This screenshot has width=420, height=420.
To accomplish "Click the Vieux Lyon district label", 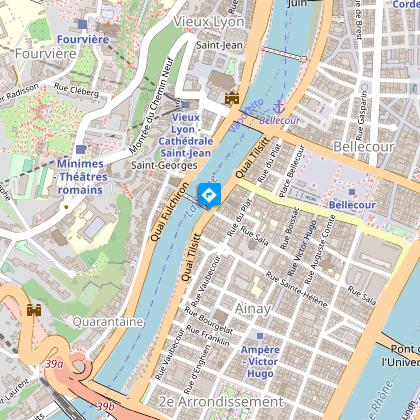I will [209, 22].
